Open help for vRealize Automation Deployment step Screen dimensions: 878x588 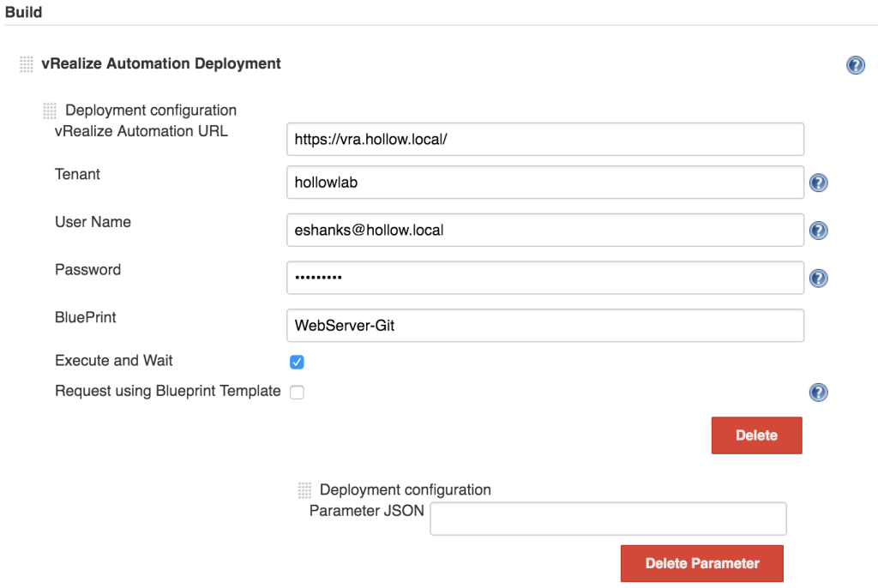pyautogui.click(x=855, y=65)
